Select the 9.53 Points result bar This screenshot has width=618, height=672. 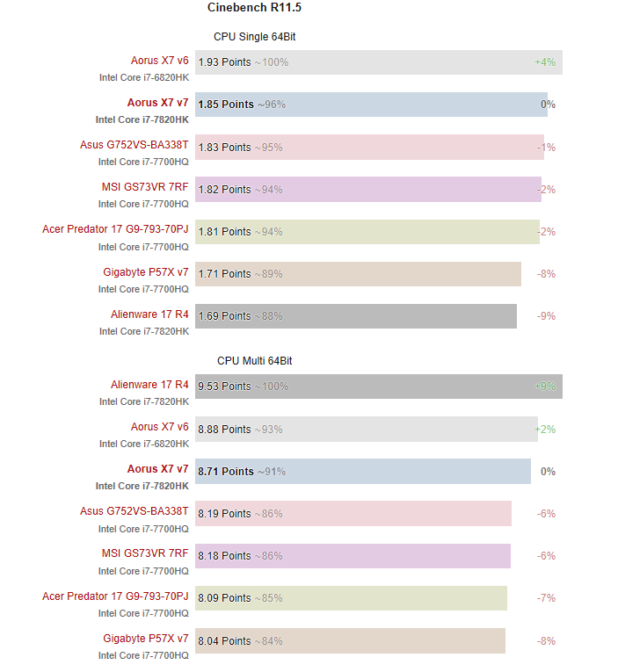tap(378, 387)
